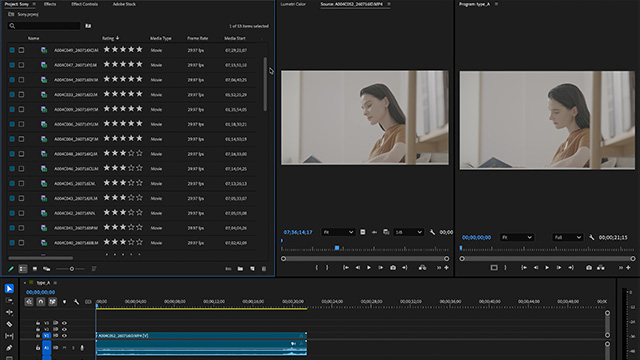Switch to Effect Controls tab
Viewport: 640px width, 360px height.
(x=84, y=4)
